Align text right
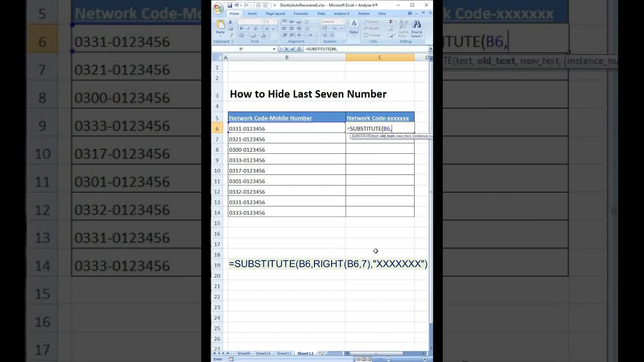This screenshot has width=644, height=362. tap(299, 29)
